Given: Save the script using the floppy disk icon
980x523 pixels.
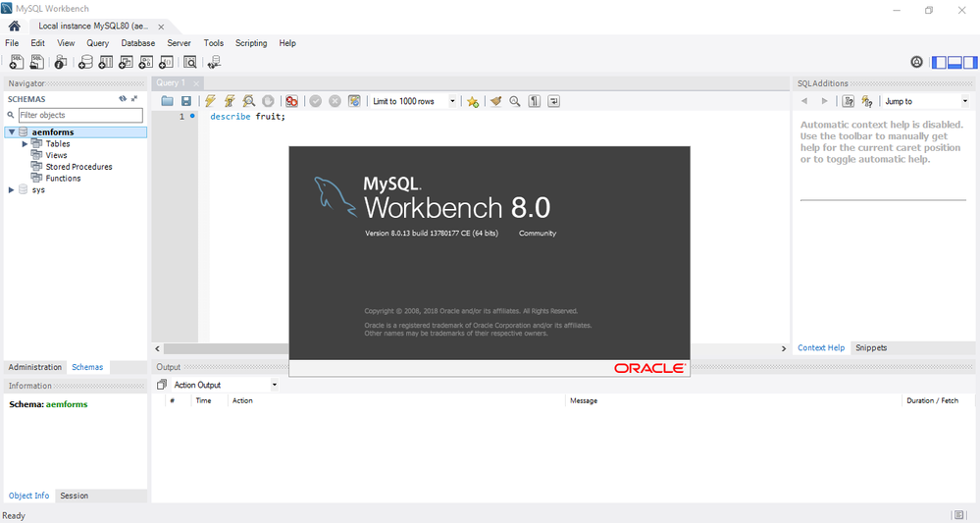Looking at the screenshot, I should coord(185,101).
